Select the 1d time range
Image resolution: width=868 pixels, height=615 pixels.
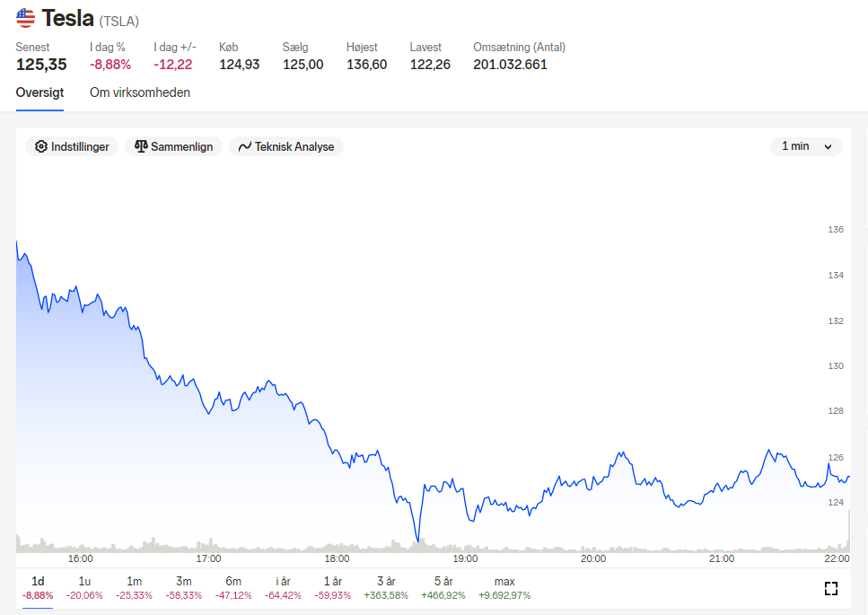pos(38,588)
